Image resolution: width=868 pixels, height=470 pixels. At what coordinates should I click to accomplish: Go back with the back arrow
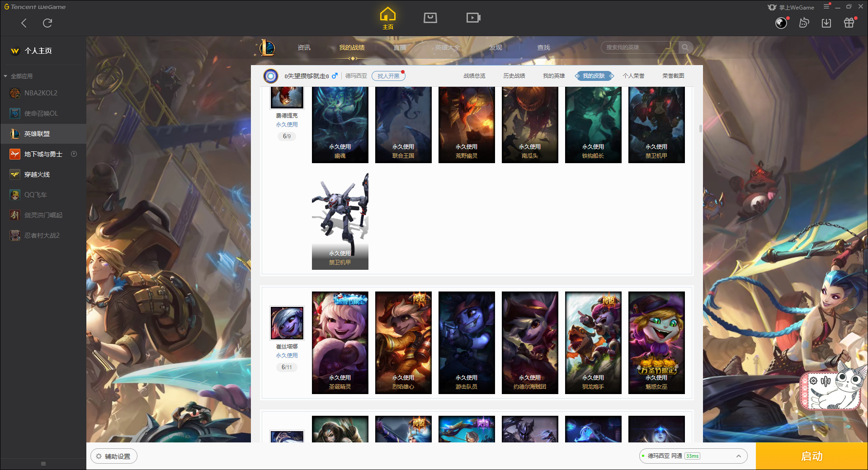pyautogui.click(x=24, y=23)
